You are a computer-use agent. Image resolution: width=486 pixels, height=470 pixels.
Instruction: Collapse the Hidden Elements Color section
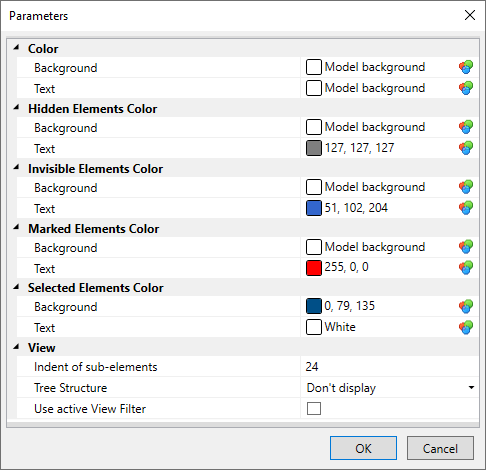[16, 108]
